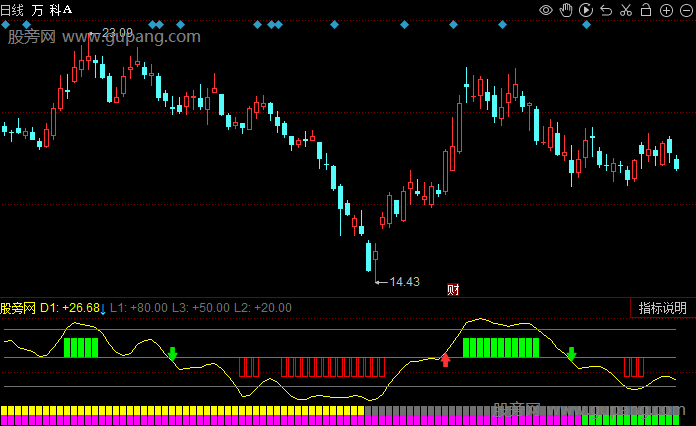Click the blue down arrow after D1 value
696x426 pixels.
103,308
